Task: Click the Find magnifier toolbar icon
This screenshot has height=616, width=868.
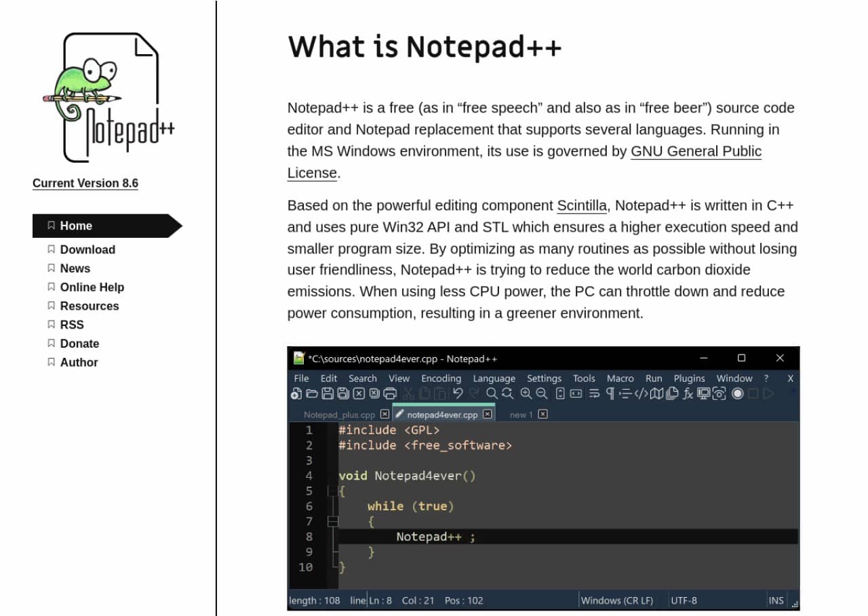Action: click(x=492, y=393)
